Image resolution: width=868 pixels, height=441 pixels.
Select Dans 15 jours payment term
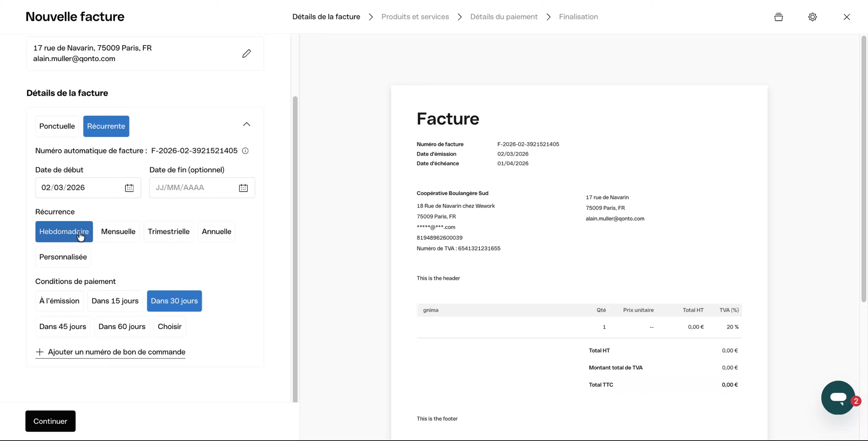(x=115, y=301)
